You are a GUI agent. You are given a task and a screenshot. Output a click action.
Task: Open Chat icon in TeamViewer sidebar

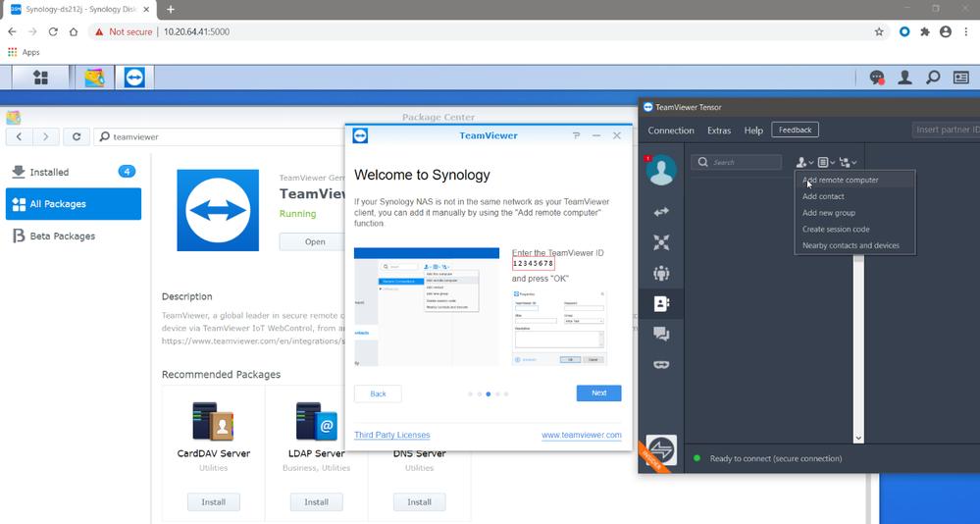661,334
